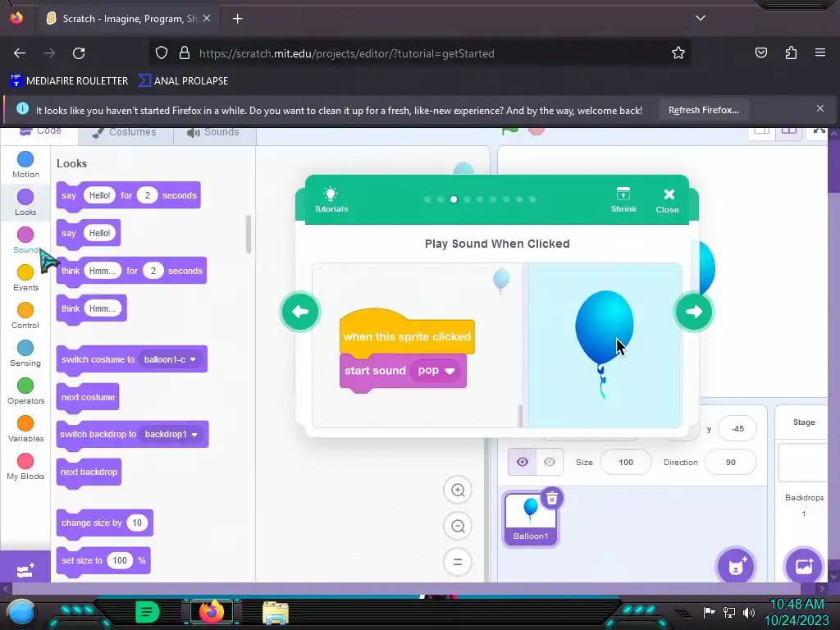840x630 pixels.
Task: Open the list all tabs chevron
Action: (701, 18)
